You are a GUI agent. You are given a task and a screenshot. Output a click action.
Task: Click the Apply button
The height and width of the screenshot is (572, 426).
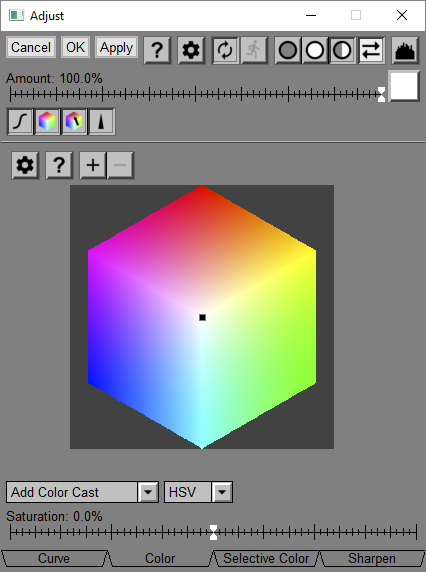click(x=116, y=47)
